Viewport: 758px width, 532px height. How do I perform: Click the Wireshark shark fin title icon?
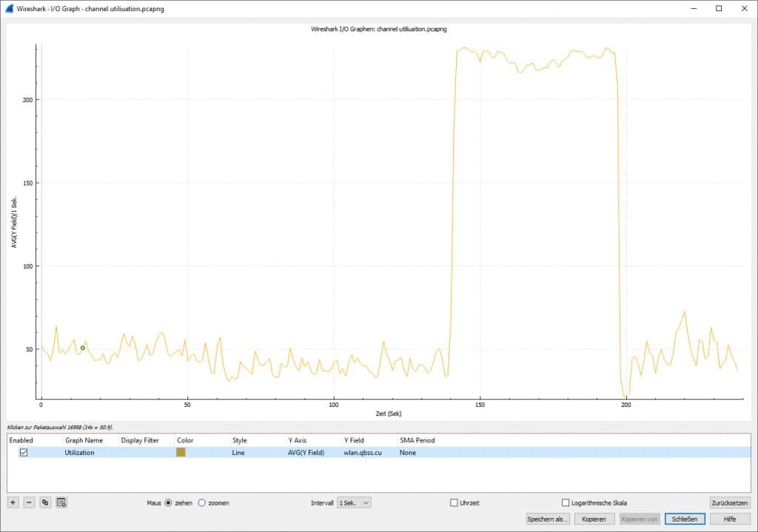(8, 8)
